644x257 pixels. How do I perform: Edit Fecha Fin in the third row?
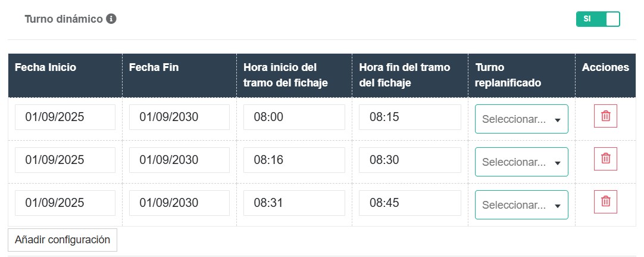179,203
